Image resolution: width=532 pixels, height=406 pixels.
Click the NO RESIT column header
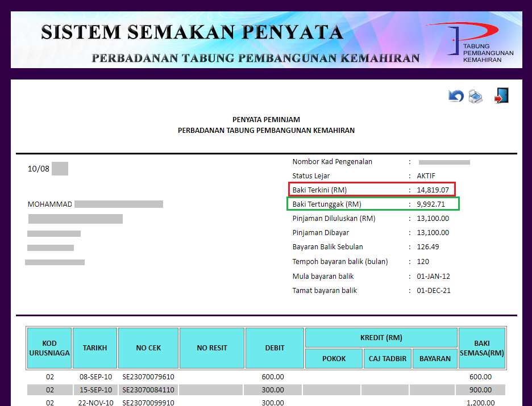click(212, 348)
